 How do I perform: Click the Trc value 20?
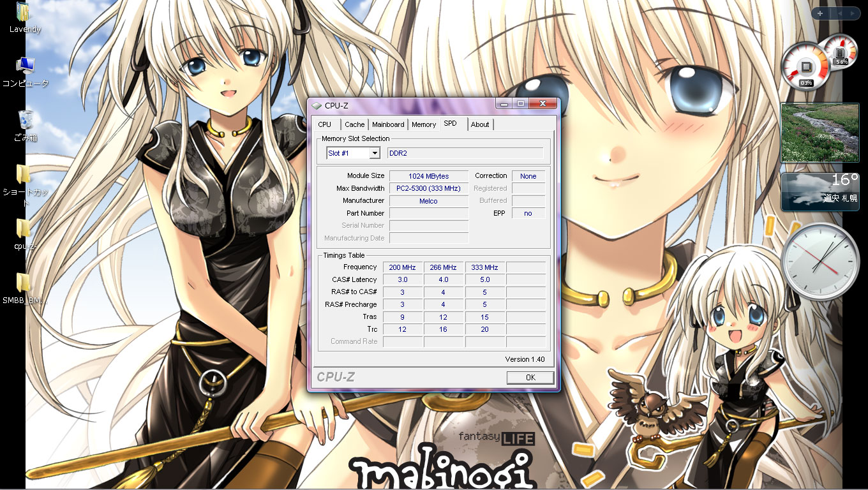[x=485, y=329]
